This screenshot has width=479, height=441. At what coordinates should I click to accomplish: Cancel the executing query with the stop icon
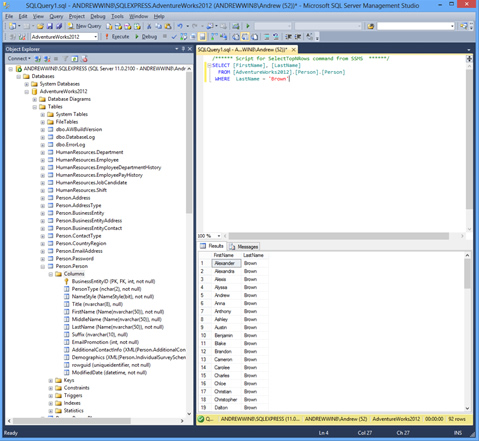pos(165,36)
